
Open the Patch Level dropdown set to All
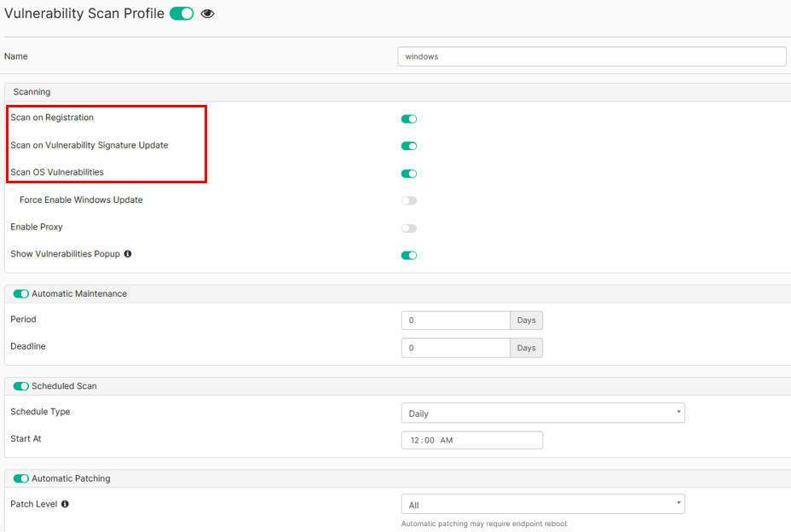tap(543, 504)
